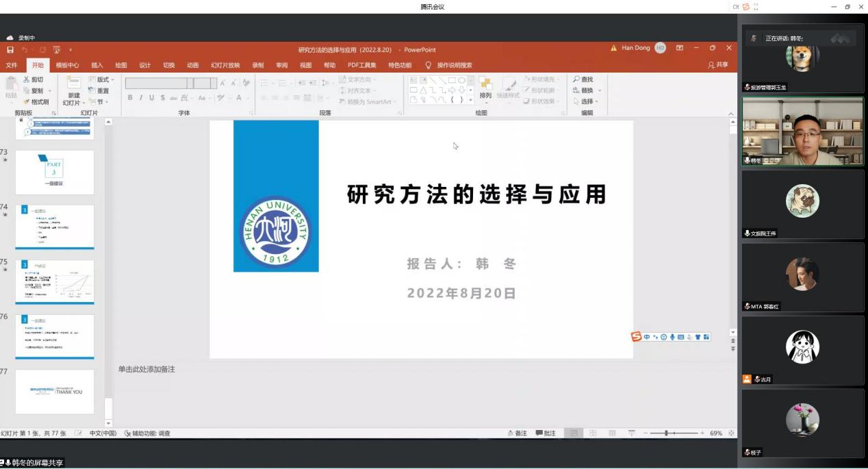Open the Insert (插入) ribbon tab
Image resolution: width=868 pixels, height=469 pixels.
click(97, 65)
